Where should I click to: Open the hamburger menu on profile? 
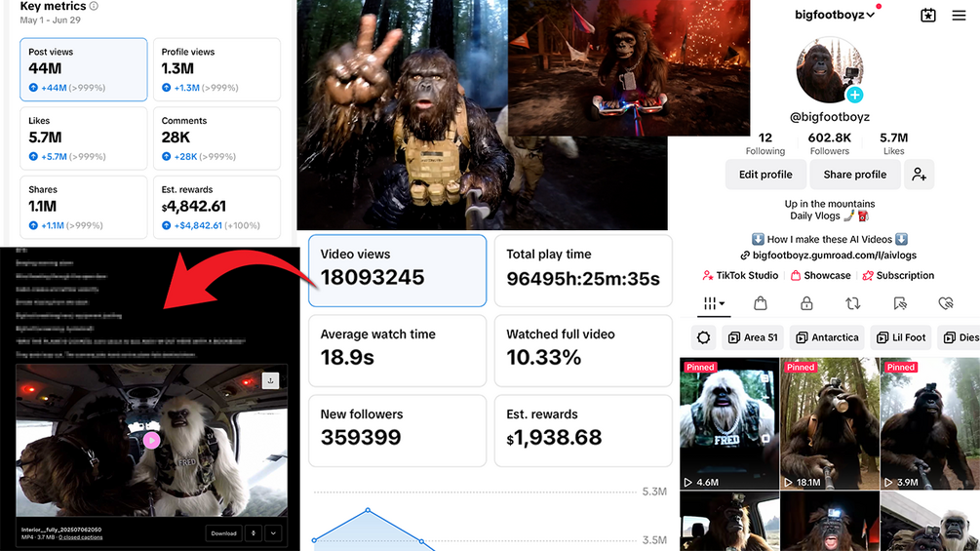[x=959, y=16]
